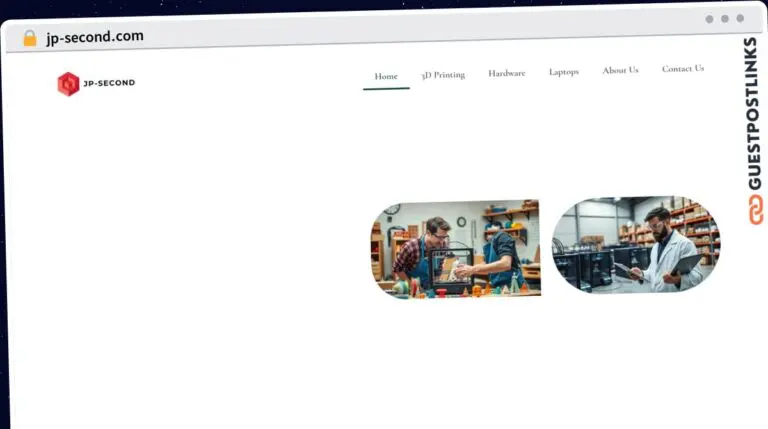Select the Laptops navigation link
Screen dimensions: 768x429
coord(564,72)
